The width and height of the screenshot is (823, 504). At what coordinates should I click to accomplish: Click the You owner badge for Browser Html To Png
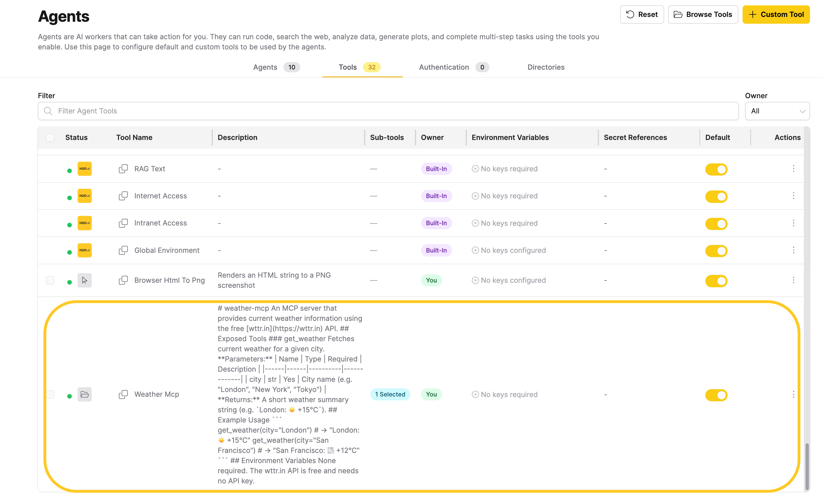coord(431,280)
